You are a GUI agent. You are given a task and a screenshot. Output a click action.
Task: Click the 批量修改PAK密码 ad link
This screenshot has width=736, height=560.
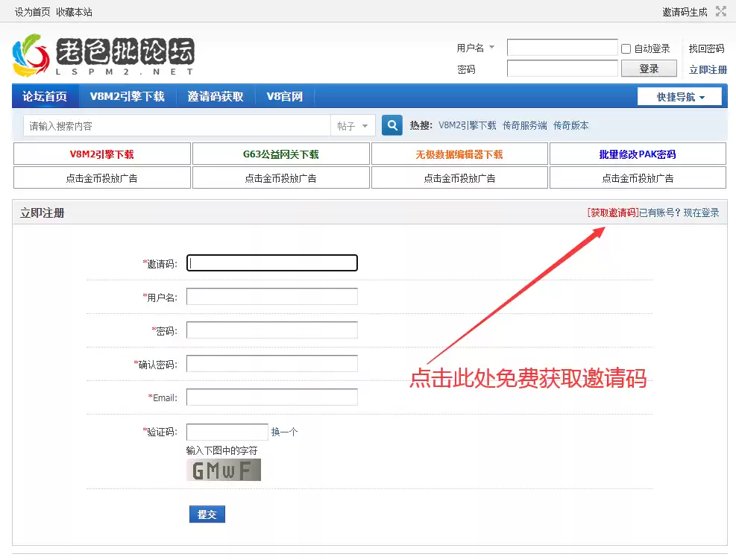click(x=638, y=154)
